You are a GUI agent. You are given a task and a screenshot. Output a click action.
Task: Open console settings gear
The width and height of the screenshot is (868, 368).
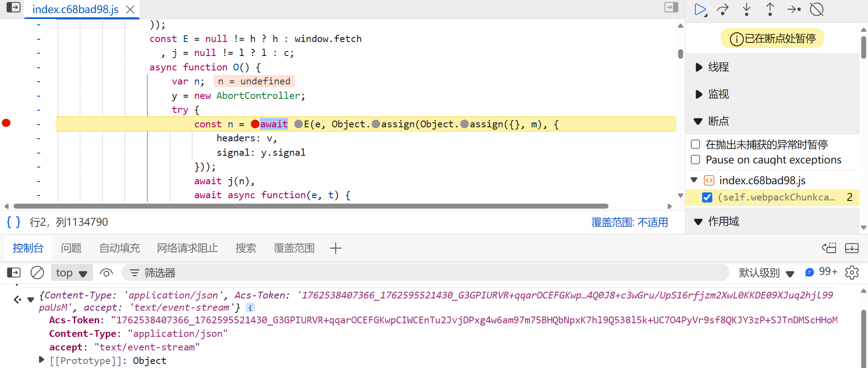pyautogui.click(x=852, y=273)
